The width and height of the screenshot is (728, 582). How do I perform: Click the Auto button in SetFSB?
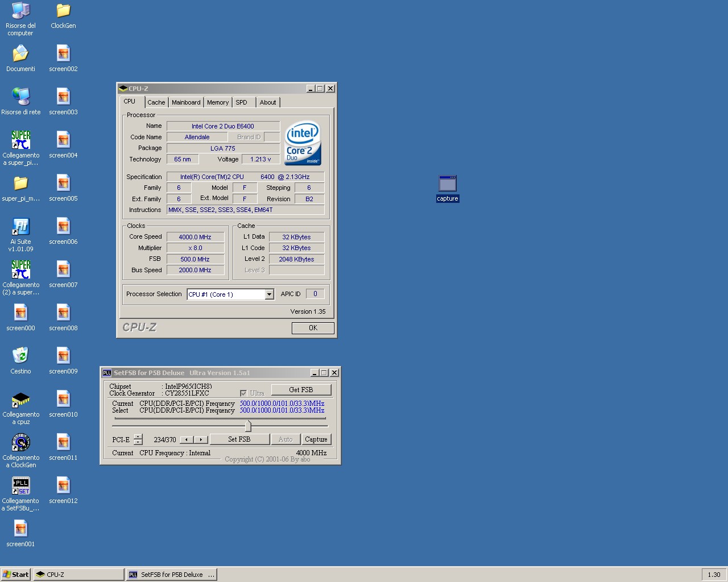pyautogui.click(x=286, y=439)
